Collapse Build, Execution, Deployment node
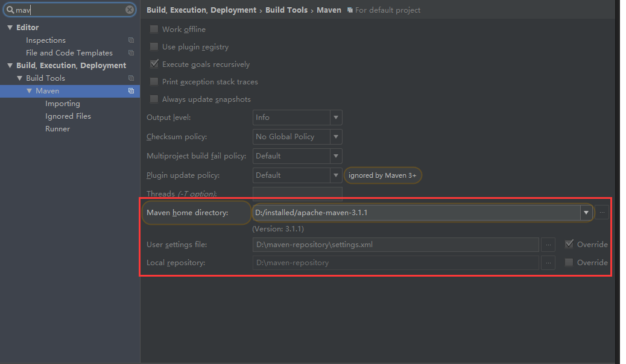626x364 pixels. [10, 66]
